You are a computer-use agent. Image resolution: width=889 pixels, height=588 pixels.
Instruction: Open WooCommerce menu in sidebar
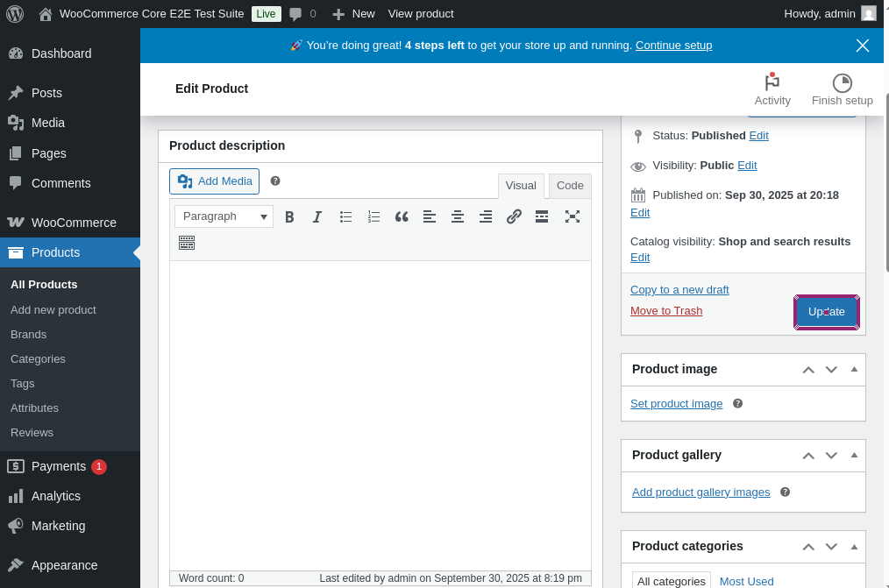74,223
